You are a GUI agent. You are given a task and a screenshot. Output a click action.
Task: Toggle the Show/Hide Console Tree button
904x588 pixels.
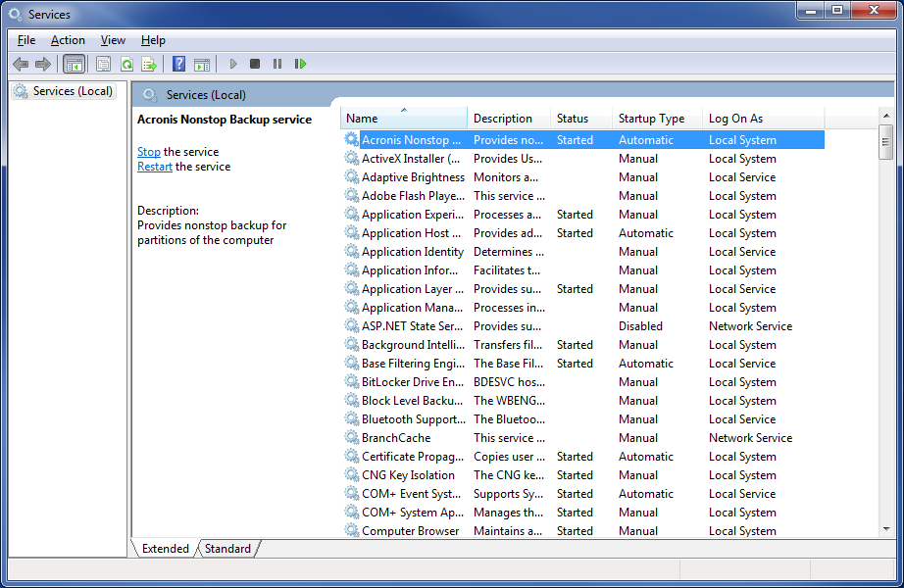pyautogui.click(x=74, y=64)
